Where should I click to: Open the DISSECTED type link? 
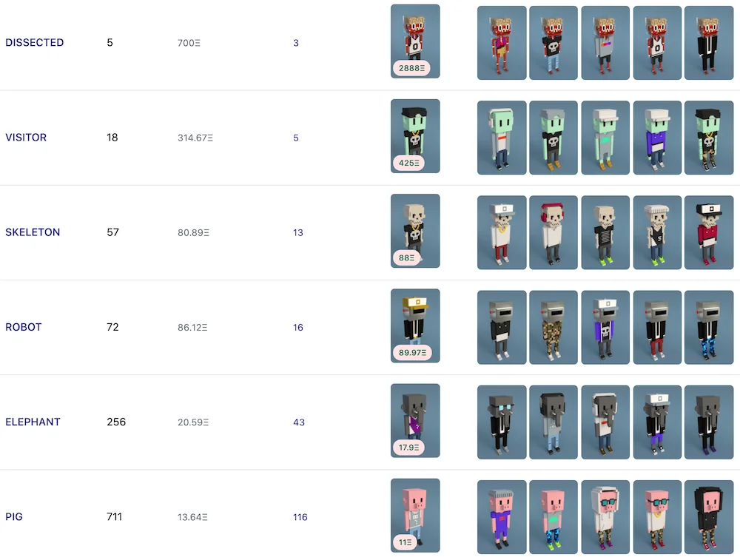(35, 42)
